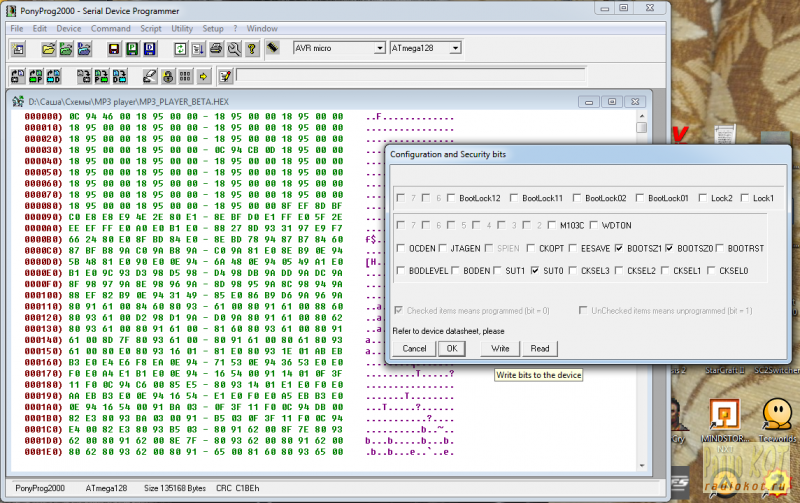This screenshot has width=800, height=503.
Task: Click 'CRC C1BEh' in the status bar
Action: [x=238, y=488]
